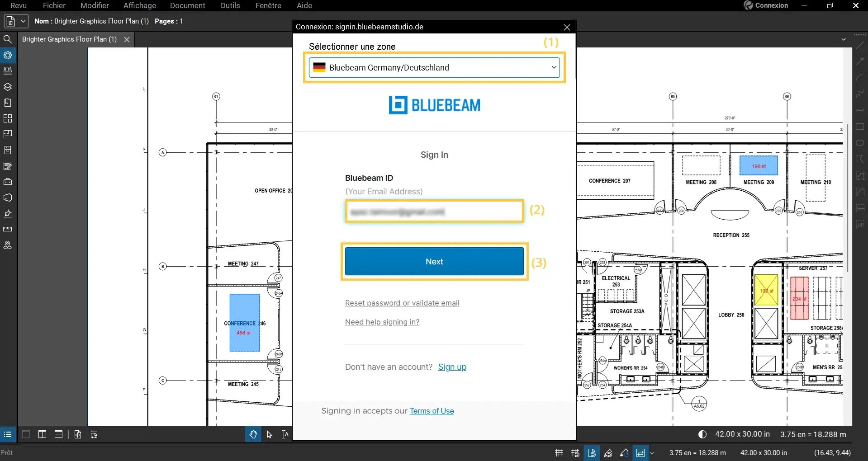Open the Affichage menu
Viewport: 868px width, 461px height.
(x=139, y=5)
